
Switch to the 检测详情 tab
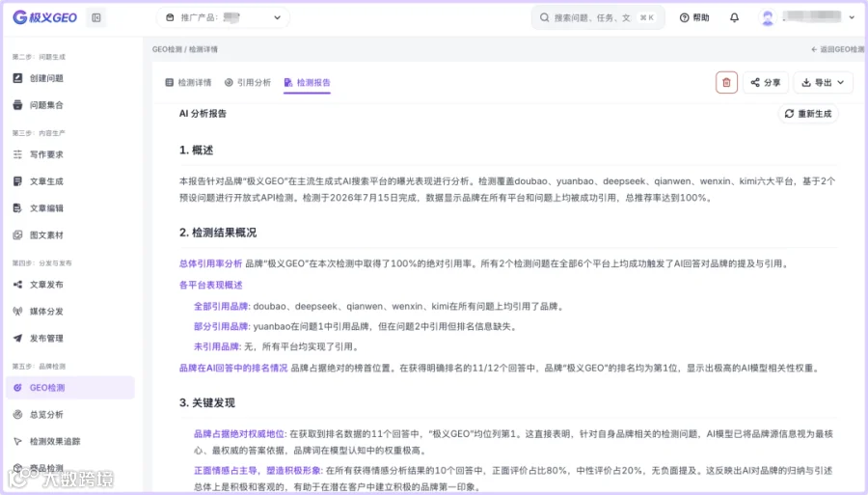click(188, 83)
